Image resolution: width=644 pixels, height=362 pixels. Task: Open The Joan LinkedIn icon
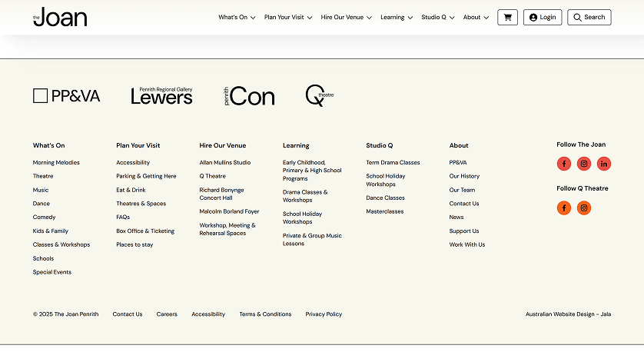click(x=604, y=164)
